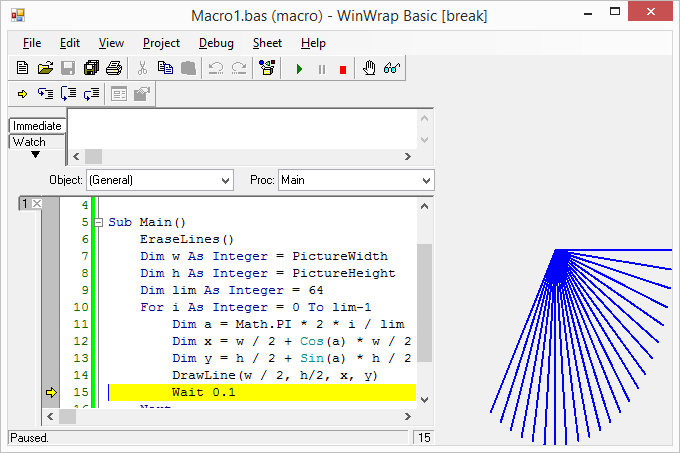Screen dimensions: 680x453
Task: Click 'Dim w As Integer = PictureWidth' line
Action: (264, 256)
